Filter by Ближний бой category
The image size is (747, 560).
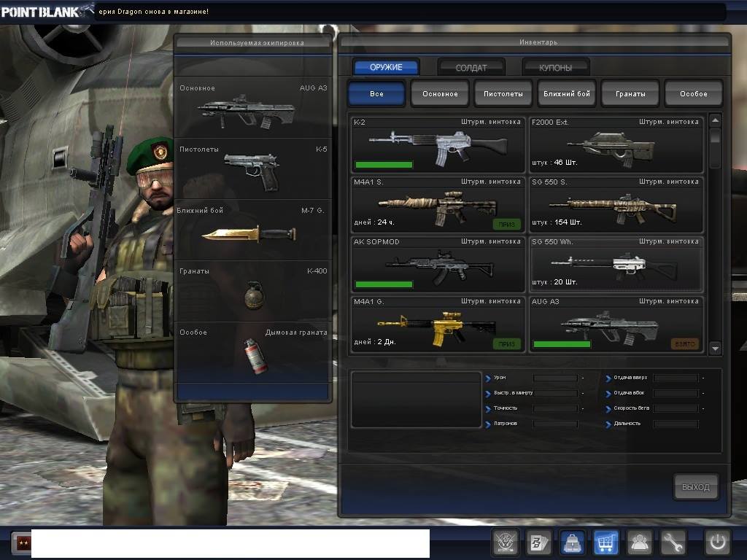point(566,93)
